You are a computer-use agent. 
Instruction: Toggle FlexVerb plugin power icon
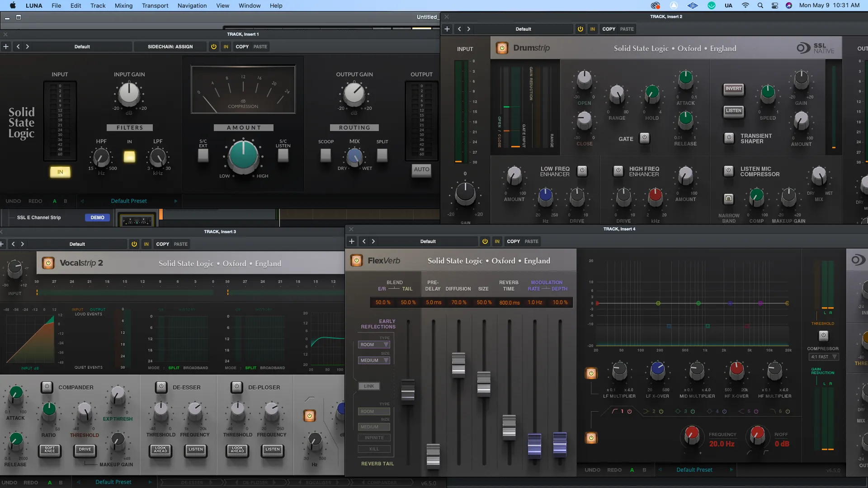click(357, 260)
